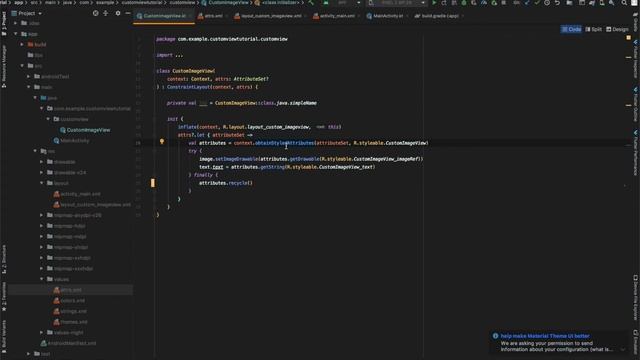
Task: Open Search Everywhere magnifier icon
Action: click(x=624, y=3)
